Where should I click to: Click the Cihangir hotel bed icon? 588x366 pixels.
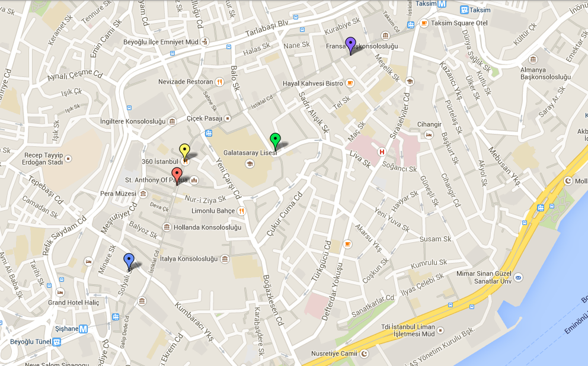click(429, 134)
